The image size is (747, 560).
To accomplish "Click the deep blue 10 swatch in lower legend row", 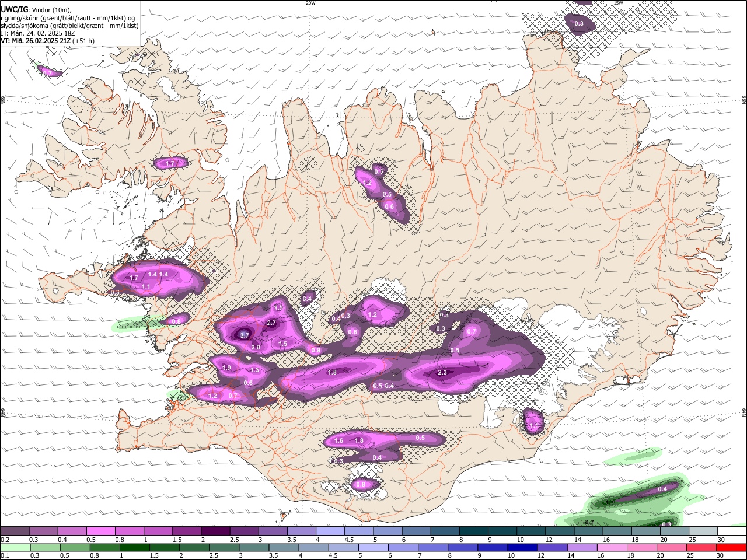I will (522, 548).
